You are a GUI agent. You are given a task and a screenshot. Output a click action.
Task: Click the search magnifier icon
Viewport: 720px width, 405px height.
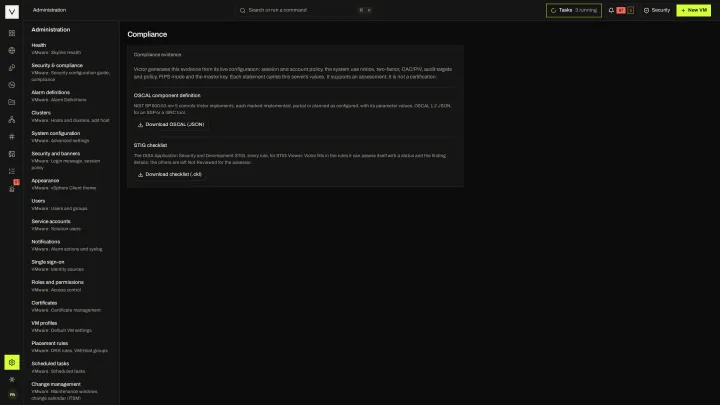242,10
